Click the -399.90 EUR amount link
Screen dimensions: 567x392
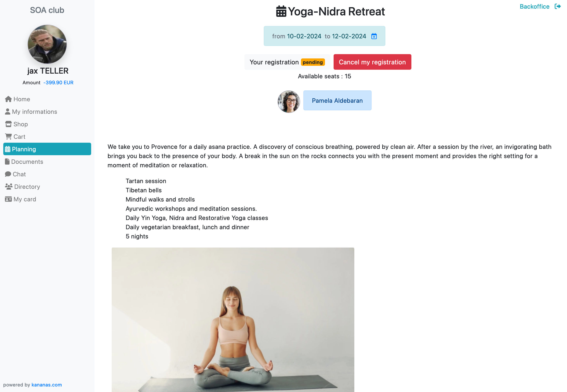point(58,83)
